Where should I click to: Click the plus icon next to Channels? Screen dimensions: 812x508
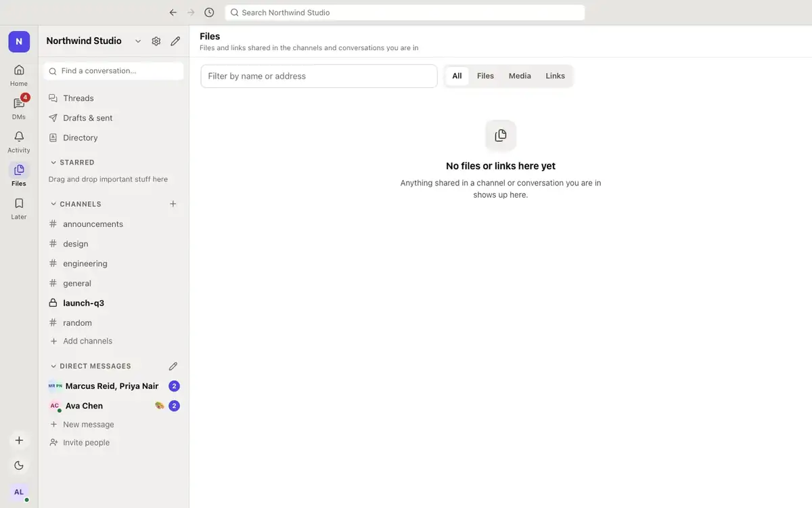tap(173, 204)
